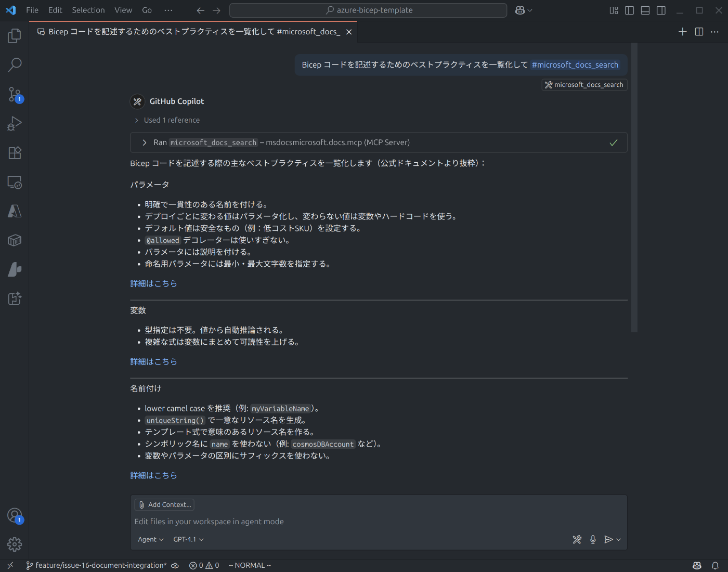The height and width of the screenshot is (572, 728).
Task: Open Source Control view with badge
Action: (x=15, y=94)
